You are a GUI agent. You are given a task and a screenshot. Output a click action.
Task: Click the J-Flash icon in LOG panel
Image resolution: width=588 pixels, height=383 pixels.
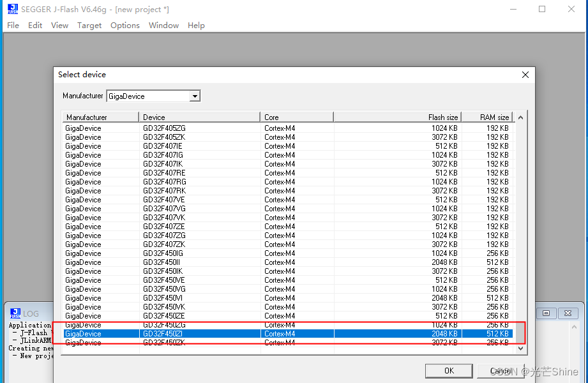tap(15, 313)
